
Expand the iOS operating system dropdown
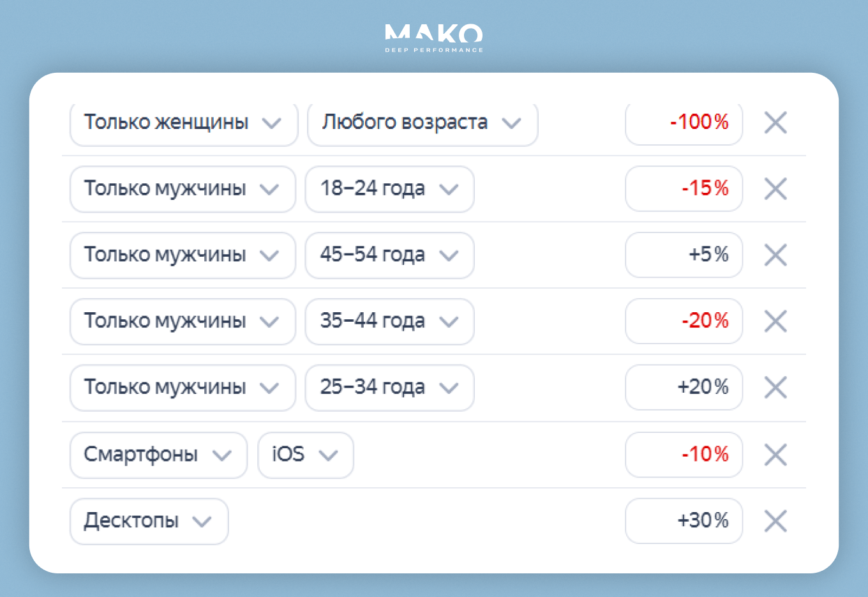tap(305, 455)
